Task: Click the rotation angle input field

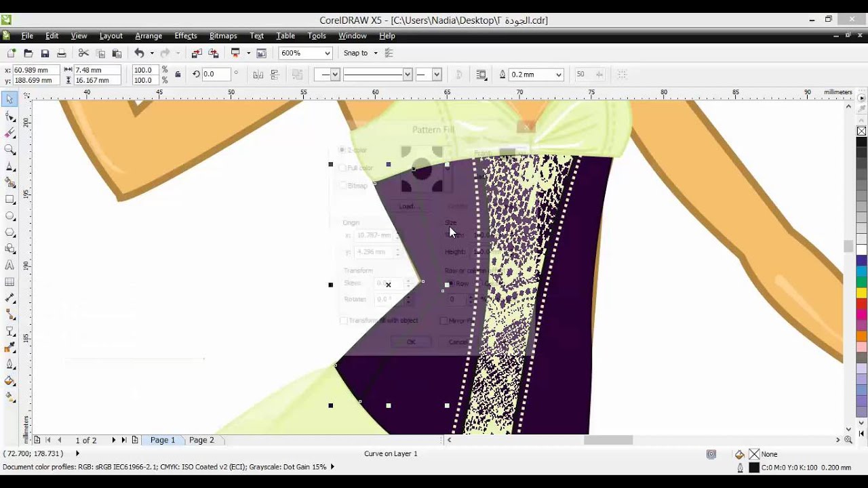Action: point(216,75)
